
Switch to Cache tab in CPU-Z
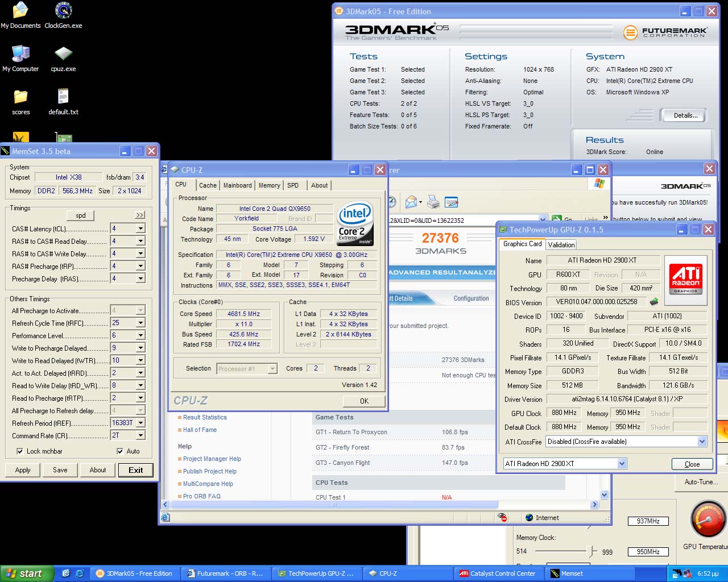click(208, 185)
